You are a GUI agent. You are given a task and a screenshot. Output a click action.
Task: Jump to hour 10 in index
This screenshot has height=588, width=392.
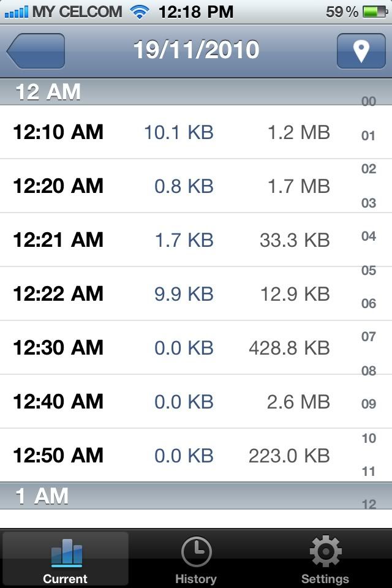pyautogui.click(x=369, y=438)
